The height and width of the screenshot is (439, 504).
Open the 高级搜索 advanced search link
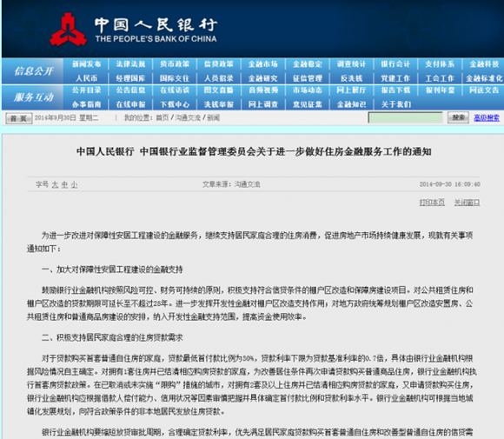pos(487,118)
